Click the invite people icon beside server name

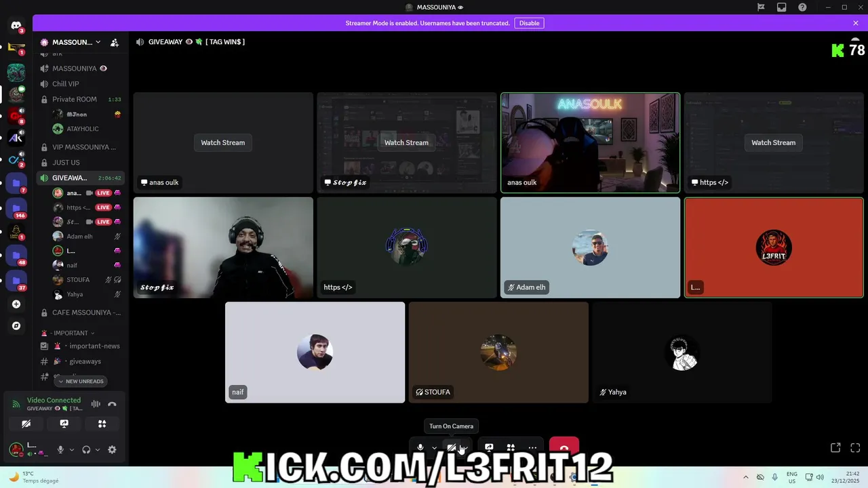(115, 42)
